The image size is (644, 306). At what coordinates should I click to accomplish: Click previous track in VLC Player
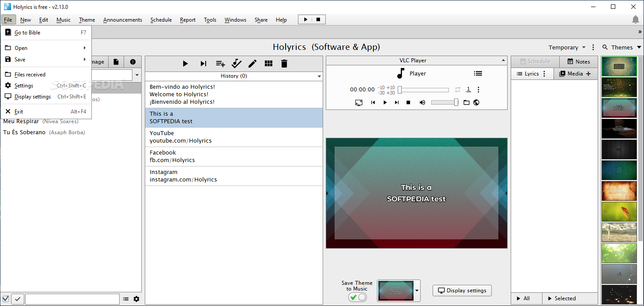tap(373, 102)
